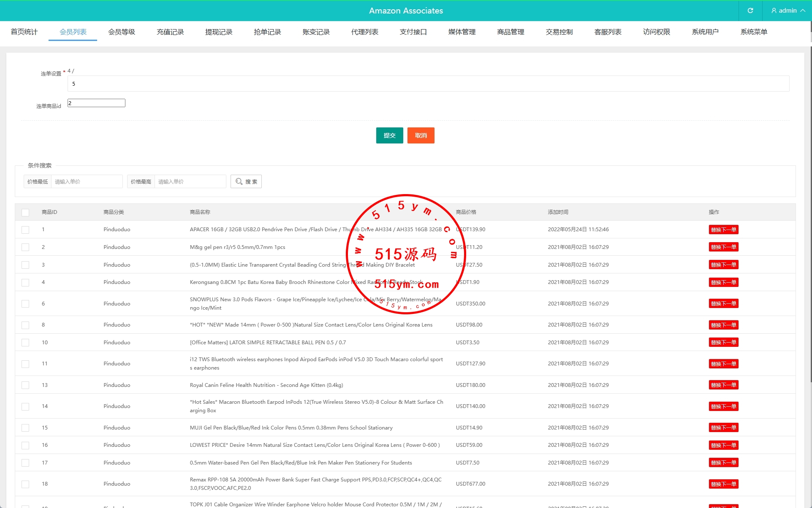Viewport: 812px width, 508px height.
Task: Open the 会员等级 tab
Action: point(122,32)
